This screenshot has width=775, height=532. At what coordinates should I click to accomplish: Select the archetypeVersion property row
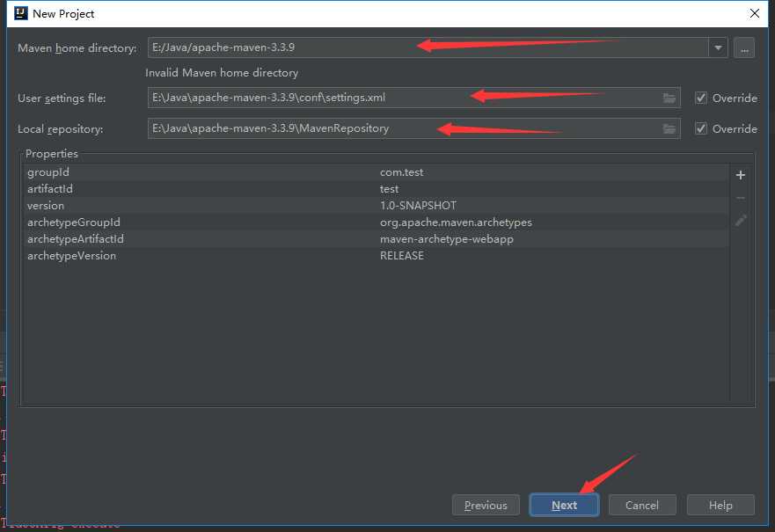[376, 256]
